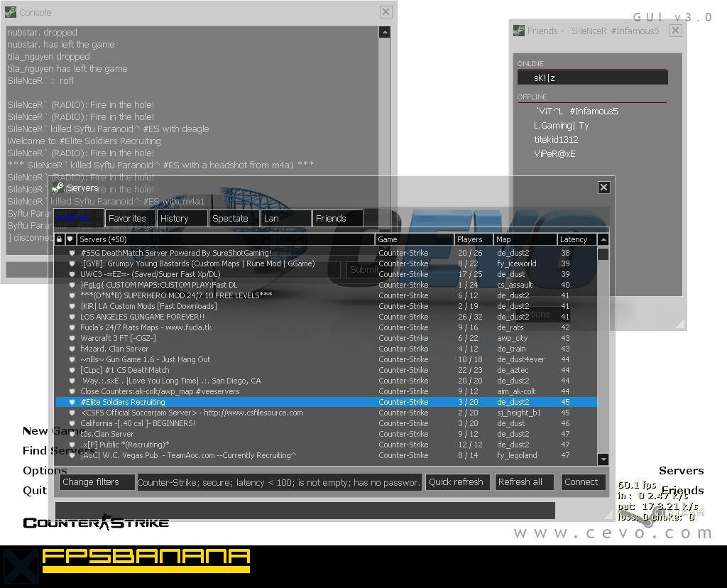Image resolution: width=727 pixels, height=588 pixels.
Task: Select the Lan tab
Action: click(x=285, y=218)
